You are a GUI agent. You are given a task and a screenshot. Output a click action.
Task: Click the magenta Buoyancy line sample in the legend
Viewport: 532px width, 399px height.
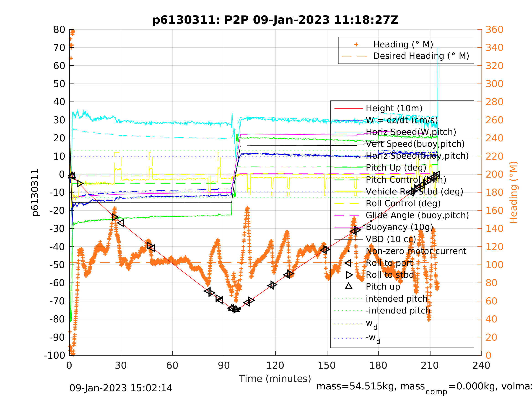click(x=348, y=227)
